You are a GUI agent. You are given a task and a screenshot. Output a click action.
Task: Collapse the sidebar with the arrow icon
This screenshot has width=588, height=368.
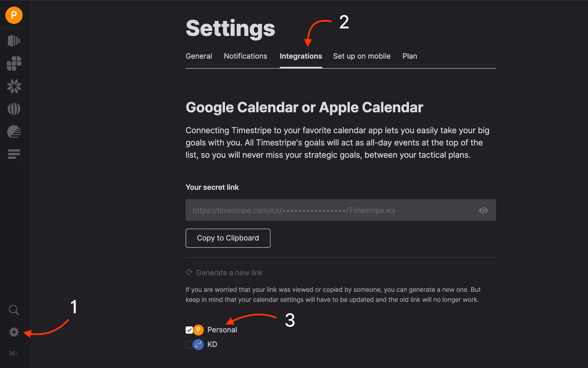point(14,353)
